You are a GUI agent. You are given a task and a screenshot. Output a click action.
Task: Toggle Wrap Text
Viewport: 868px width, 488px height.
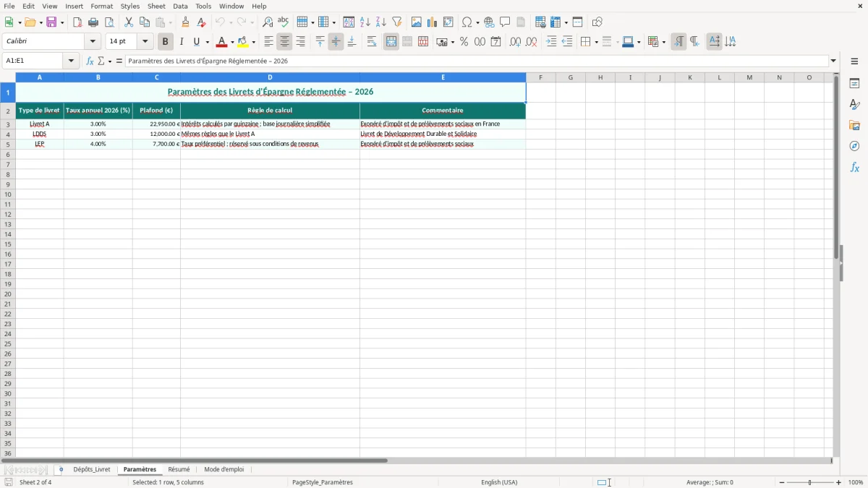[x=372, y=42]
